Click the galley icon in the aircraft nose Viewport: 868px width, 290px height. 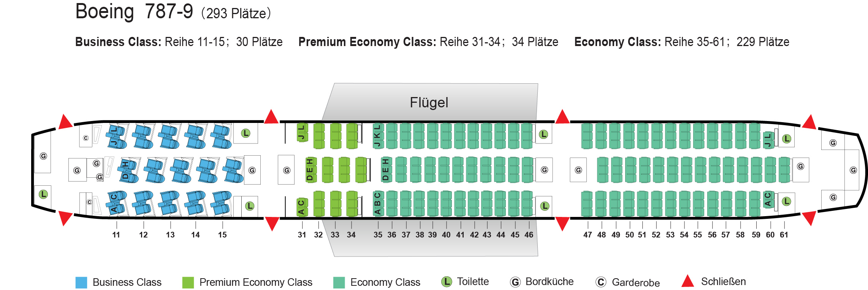(43, 156)
